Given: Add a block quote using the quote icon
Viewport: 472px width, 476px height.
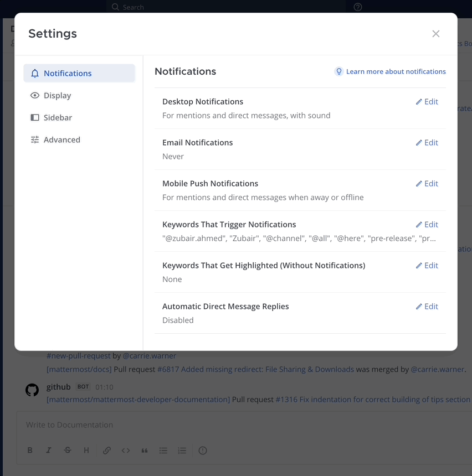Looking at the screenshot, I should tap(144, 450).
